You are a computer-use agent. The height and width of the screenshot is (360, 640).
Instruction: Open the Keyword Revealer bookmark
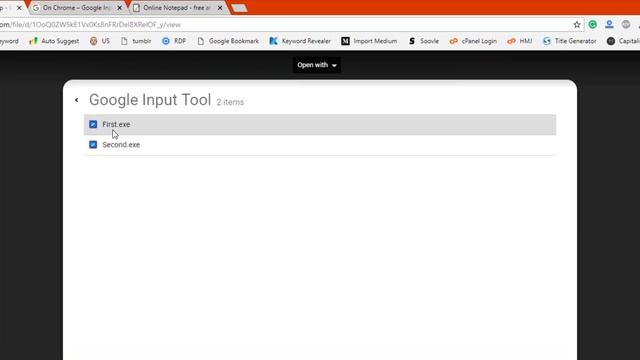[x=300, y=41]
